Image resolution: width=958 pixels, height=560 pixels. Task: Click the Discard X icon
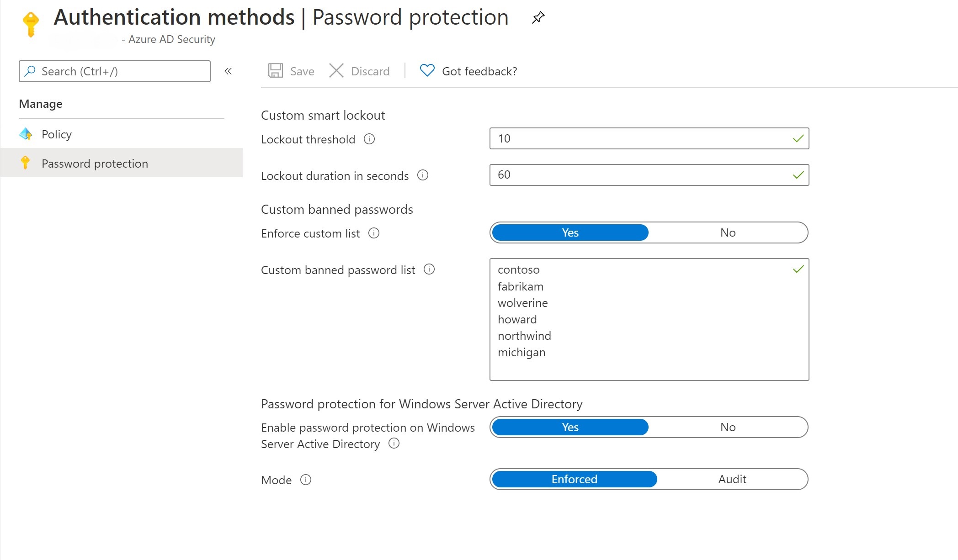coord(337,71)
